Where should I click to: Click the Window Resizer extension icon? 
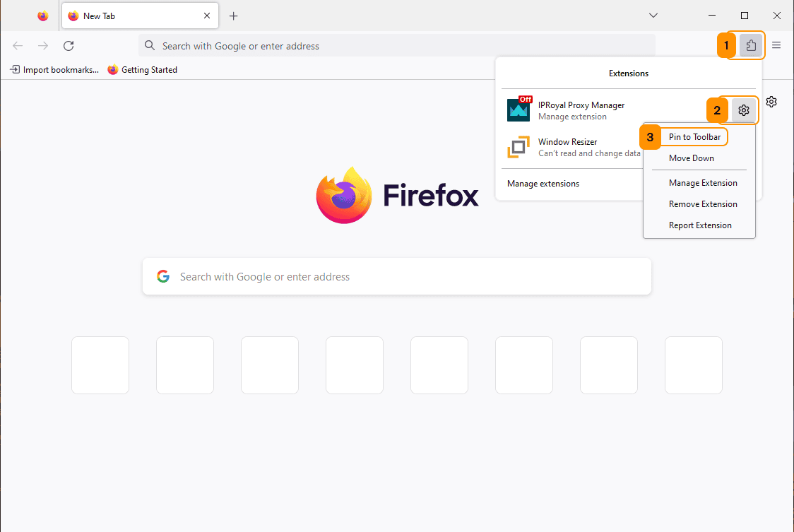pos(519,147)
